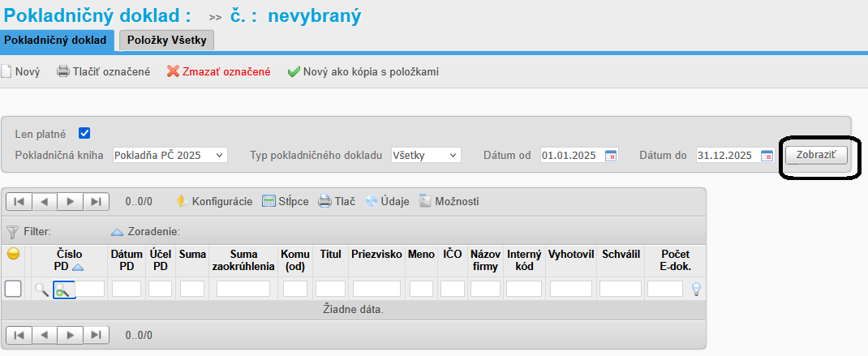
Task: Click Názov firmy filter input
Action: (485, 289)
